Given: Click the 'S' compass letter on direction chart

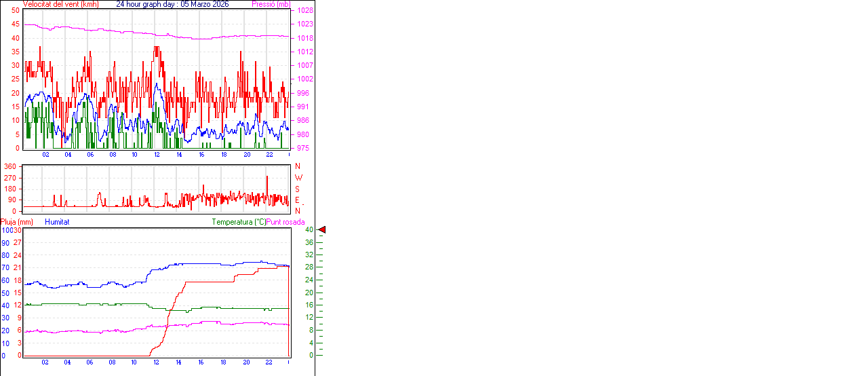Looking at the screenshot, I should pyautogui.click(x=297, y=189).
